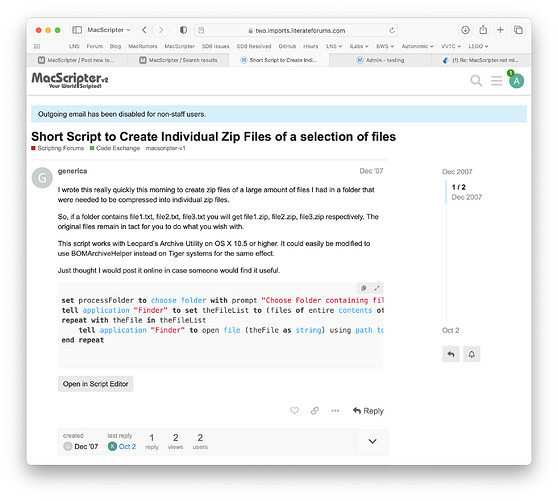Click the topic timeline scroller bar

(446, 192)
